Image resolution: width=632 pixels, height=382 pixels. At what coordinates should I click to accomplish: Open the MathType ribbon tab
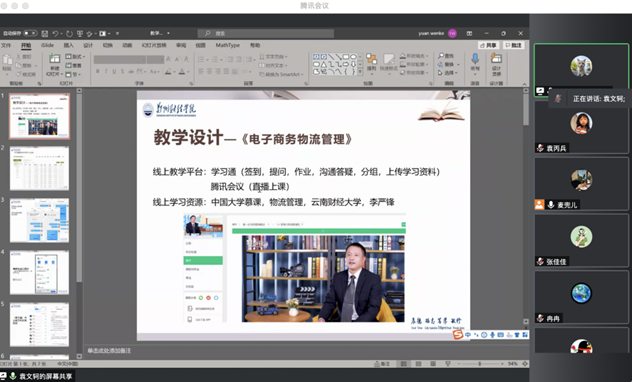[x=227, y=45]
